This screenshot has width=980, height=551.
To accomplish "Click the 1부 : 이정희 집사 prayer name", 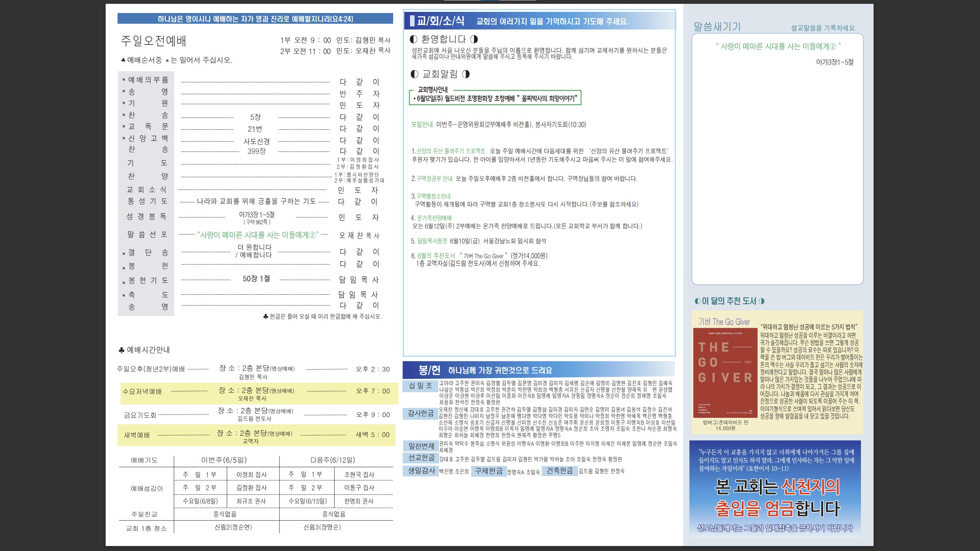I will pos(358,160).
